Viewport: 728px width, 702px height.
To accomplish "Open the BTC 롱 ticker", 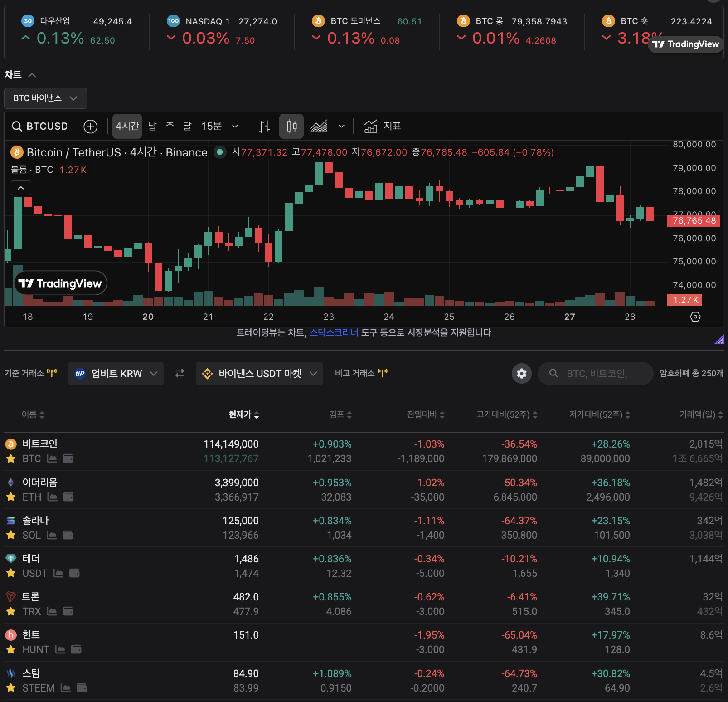I will (512, 31).
